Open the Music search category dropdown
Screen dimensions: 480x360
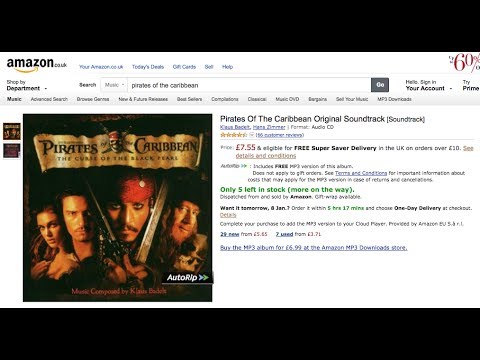(114, 85)
